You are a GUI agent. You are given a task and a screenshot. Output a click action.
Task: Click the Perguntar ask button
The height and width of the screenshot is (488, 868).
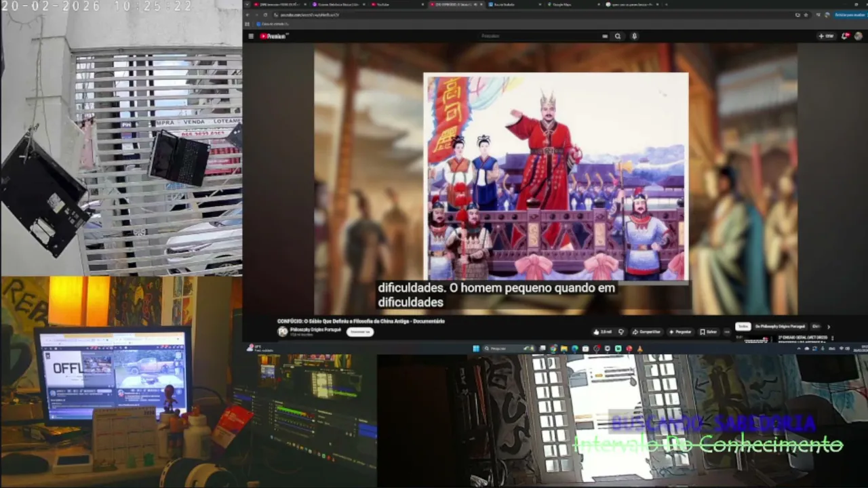[680, 332]
